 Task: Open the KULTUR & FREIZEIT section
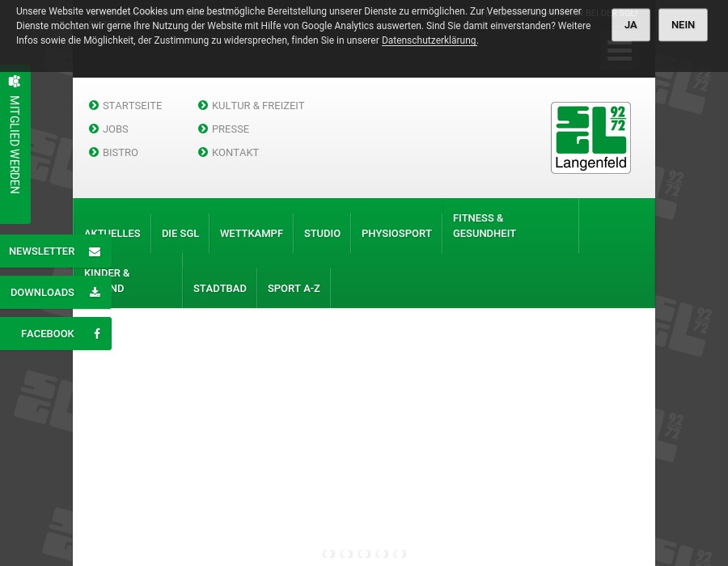coord(258,105)
